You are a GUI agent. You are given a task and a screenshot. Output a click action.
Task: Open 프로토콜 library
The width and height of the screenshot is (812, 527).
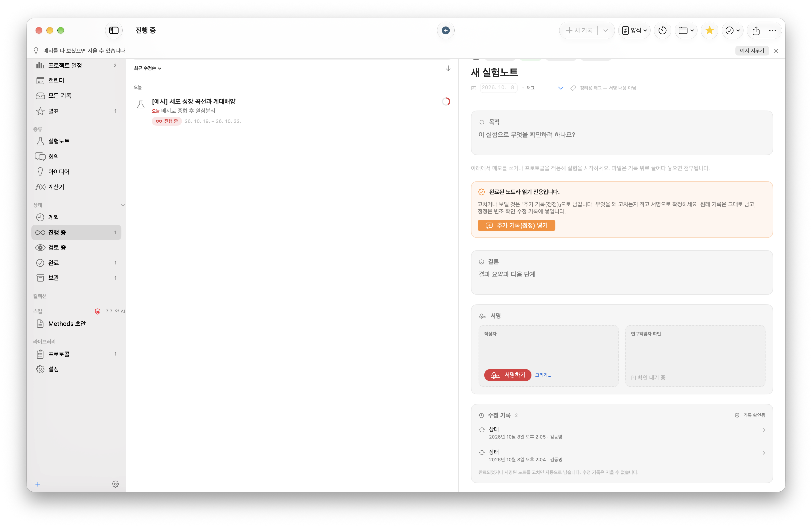[76, 354]
